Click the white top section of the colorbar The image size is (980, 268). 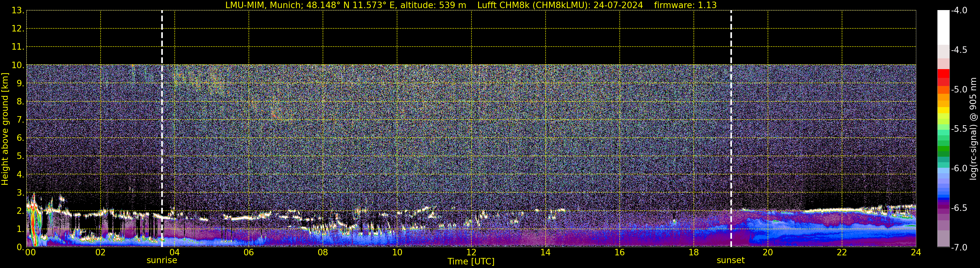point(943,27)
